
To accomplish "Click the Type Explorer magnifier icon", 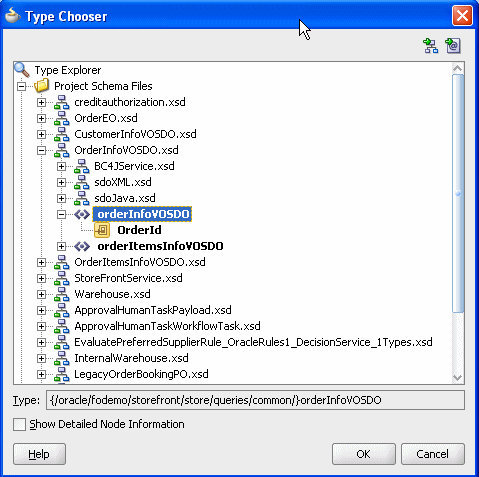I will point(22,70).
